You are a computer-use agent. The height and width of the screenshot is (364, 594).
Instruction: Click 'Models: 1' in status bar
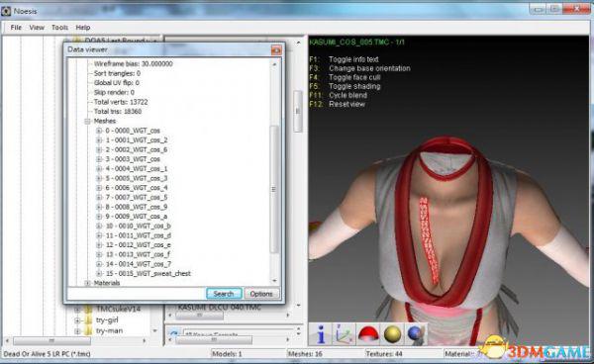pos(227,354)
